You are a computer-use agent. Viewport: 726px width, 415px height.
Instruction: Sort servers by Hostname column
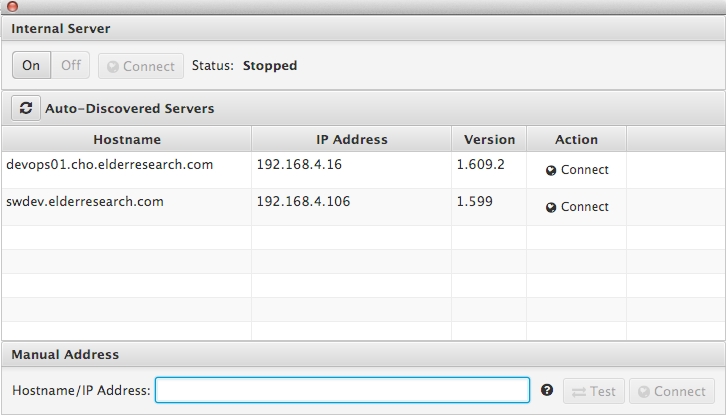(127, 139)
